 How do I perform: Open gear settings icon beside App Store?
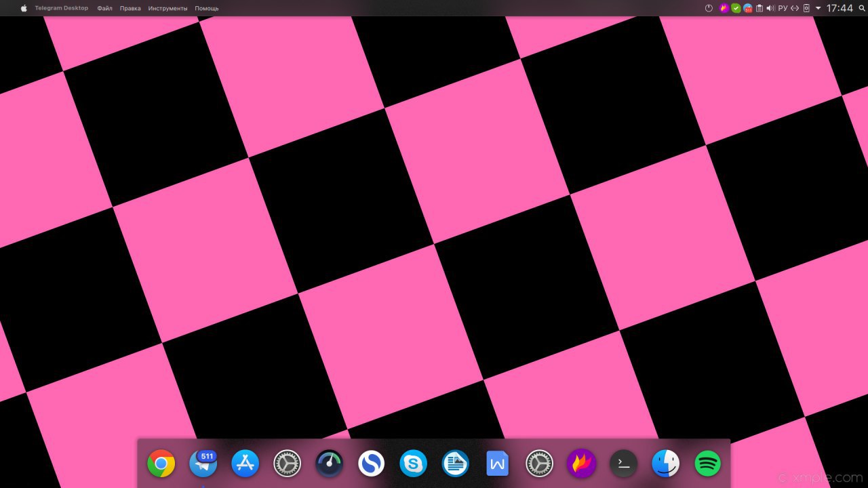pyautogui.click(x=287, y=464)
